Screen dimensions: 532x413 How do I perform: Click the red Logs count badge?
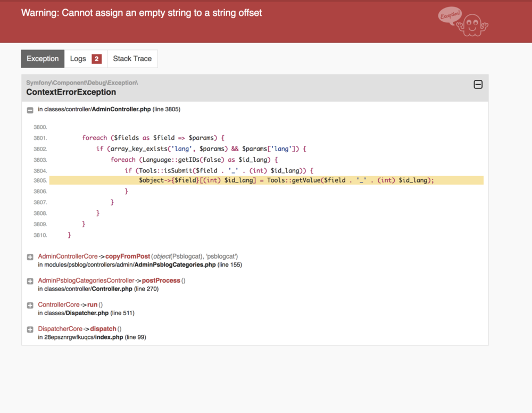97,59
